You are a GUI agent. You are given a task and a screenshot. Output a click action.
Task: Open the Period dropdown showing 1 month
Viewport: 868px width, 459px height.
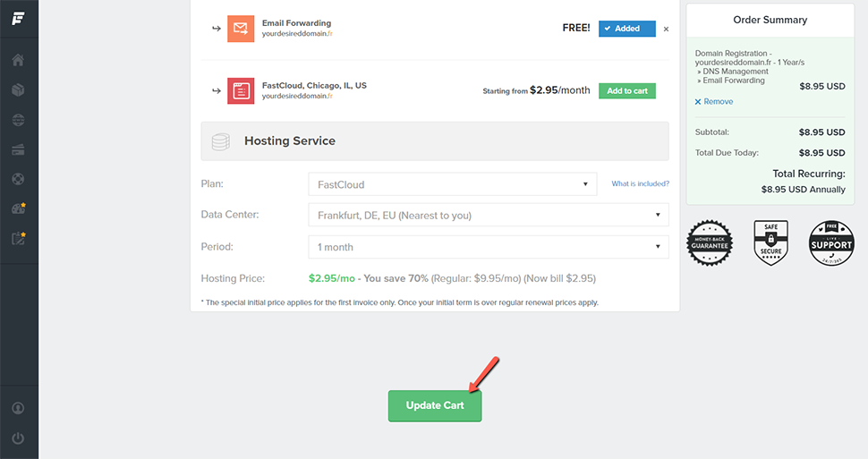(489, 247)
